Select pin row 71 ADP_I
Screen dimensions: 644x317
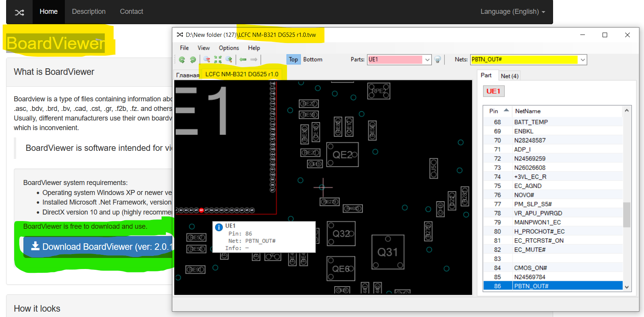click(x=553, y=149)
